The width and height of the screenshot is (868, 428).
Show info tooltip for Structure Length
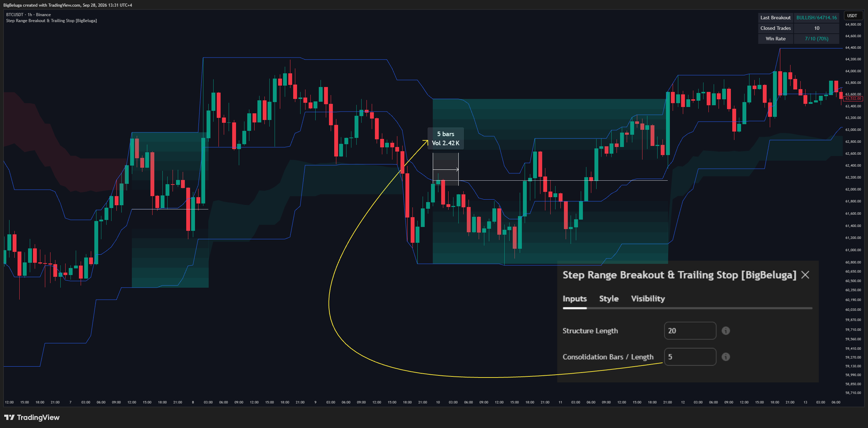click(726, 331)
